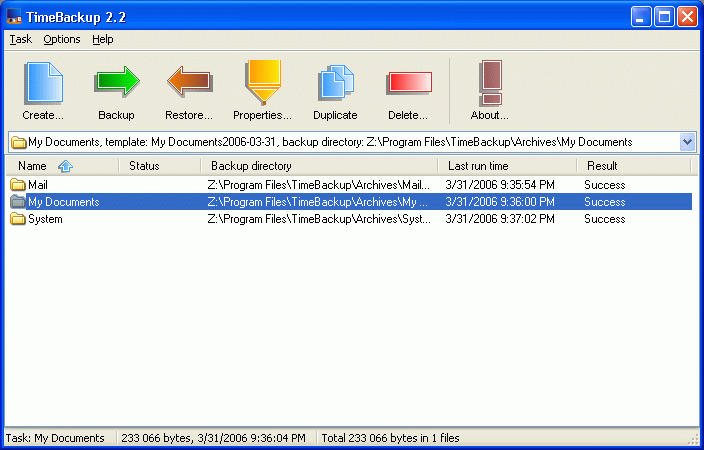704x450 pixels.
Task: Click the task combo box text field
Action: [x=352, y=142]
